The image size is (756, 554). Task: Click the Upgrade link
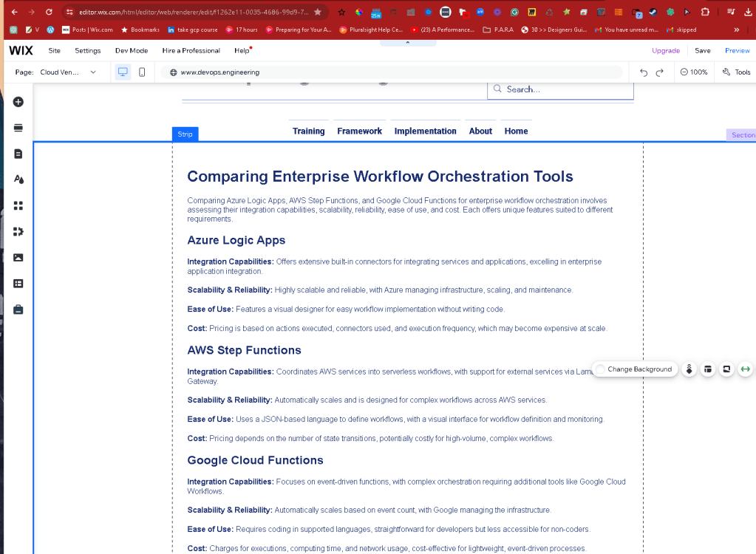(x=666, y=50)
